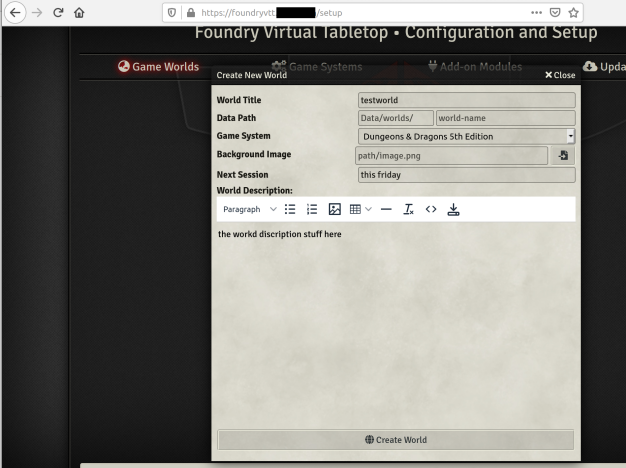Insert numbered list in editor
This screenshot has width=626, height=468.
[x=312, y=209]
